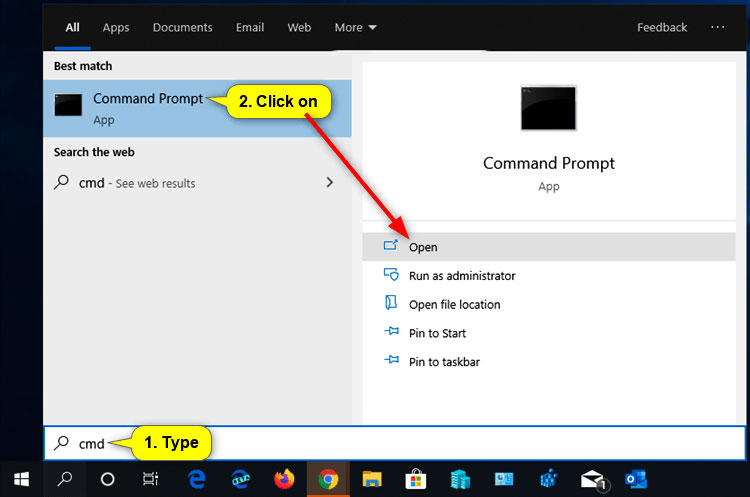Open File Explorer from taskbar
Image resolution: width=750 pixels, height=497 pixels.
(x=372, y=478)
